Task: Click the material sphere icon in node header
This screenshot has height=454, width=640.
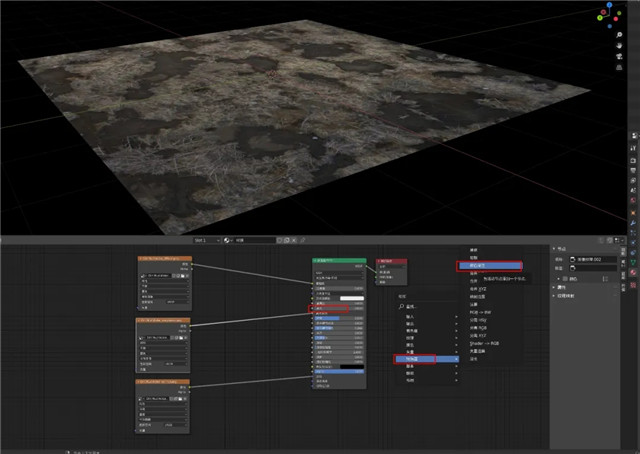Action: tap(228, 240)
